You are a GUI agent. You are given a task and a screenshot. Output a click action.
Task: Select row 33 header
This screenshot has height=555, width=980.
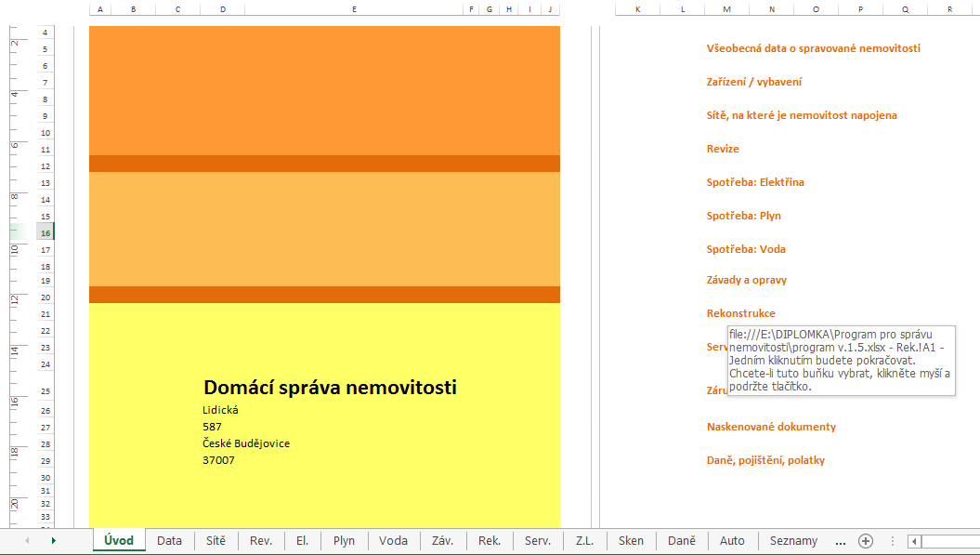tap(45, 517)
